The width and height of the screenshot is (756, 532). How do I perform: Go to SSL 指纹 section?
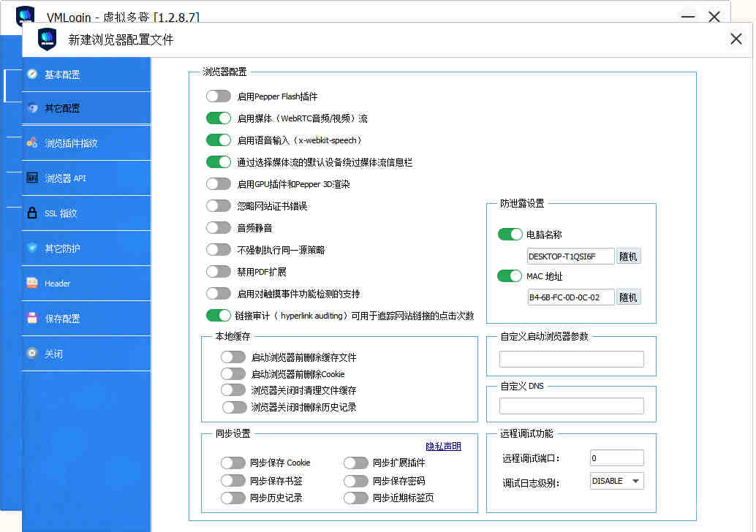pos(86,213)
